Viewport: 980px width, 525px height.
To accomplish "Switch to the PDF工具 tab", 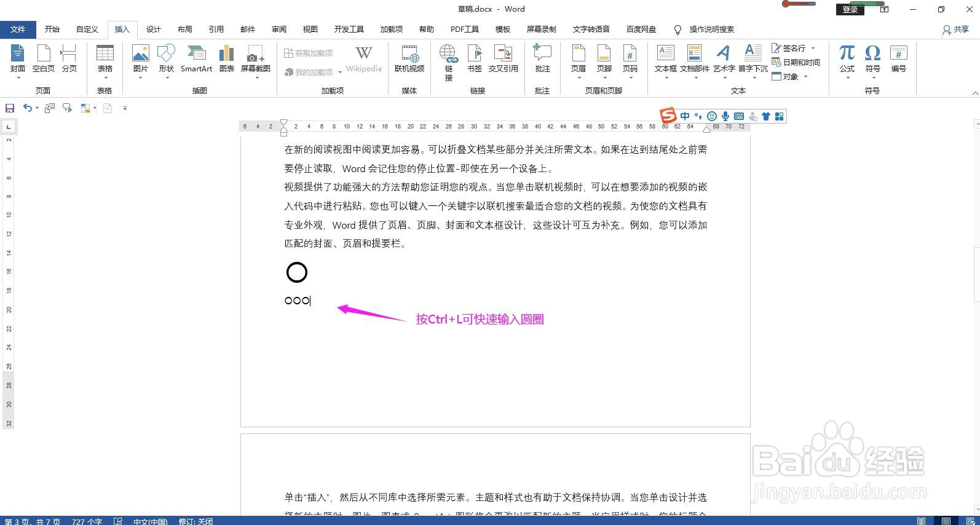I will pos(465,30).
